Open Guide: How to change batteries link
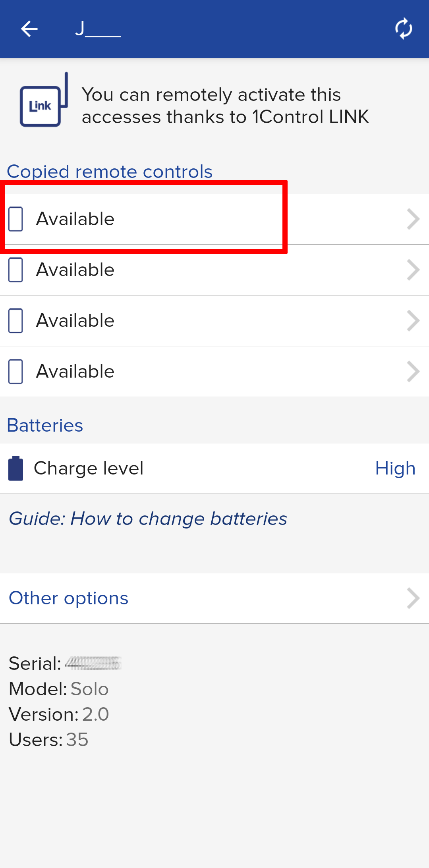Image resolution: width=429 pixels, height=868 pixels. [x=148, y=519]
